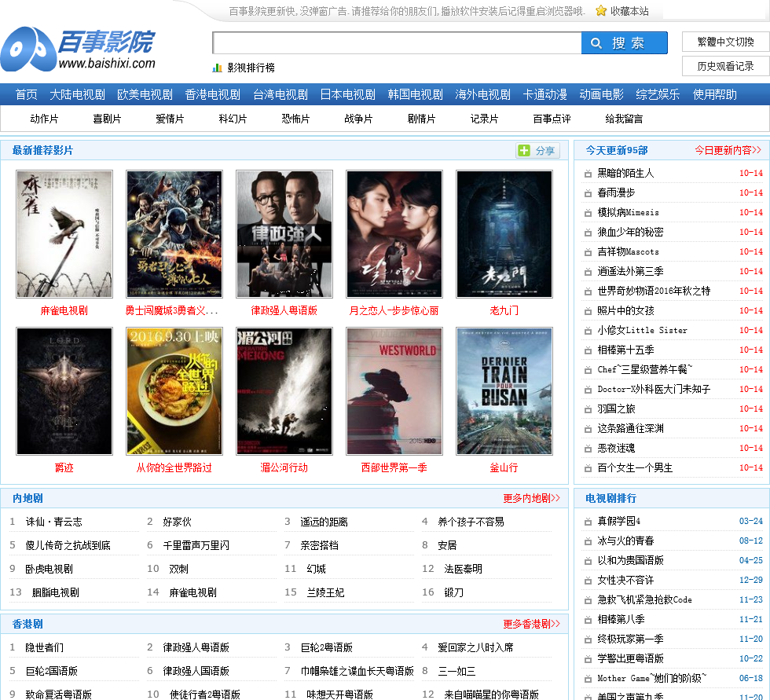Click the Westworld poster thumbnail
The image size is (770, 700).
click(394, 391)
